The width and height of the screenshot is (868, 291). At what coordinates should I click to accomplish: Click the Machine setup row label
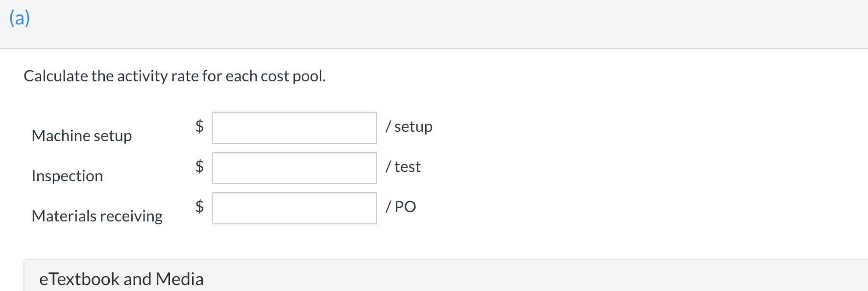click(x=82, y=136)
